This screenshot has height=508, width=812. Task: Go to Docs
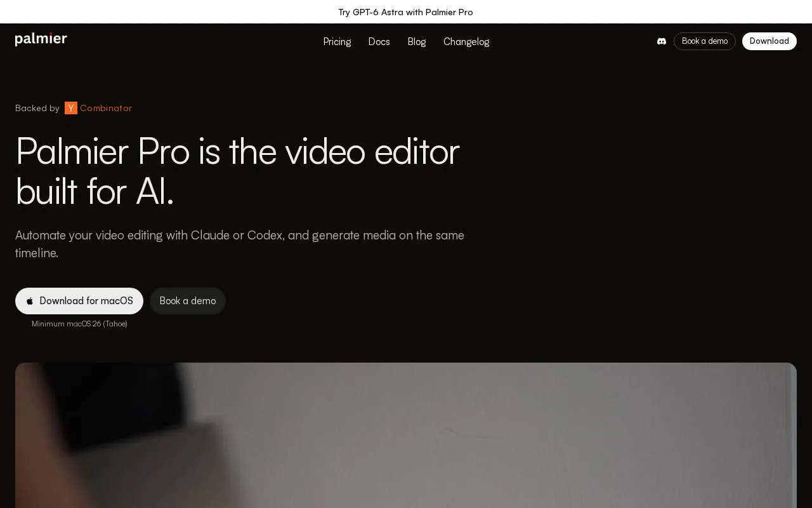point(379,41)
